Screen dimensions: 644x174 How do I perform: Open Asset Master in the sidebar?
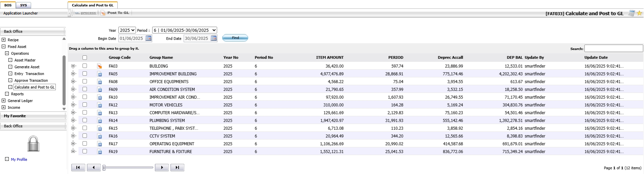pos(25,60)
